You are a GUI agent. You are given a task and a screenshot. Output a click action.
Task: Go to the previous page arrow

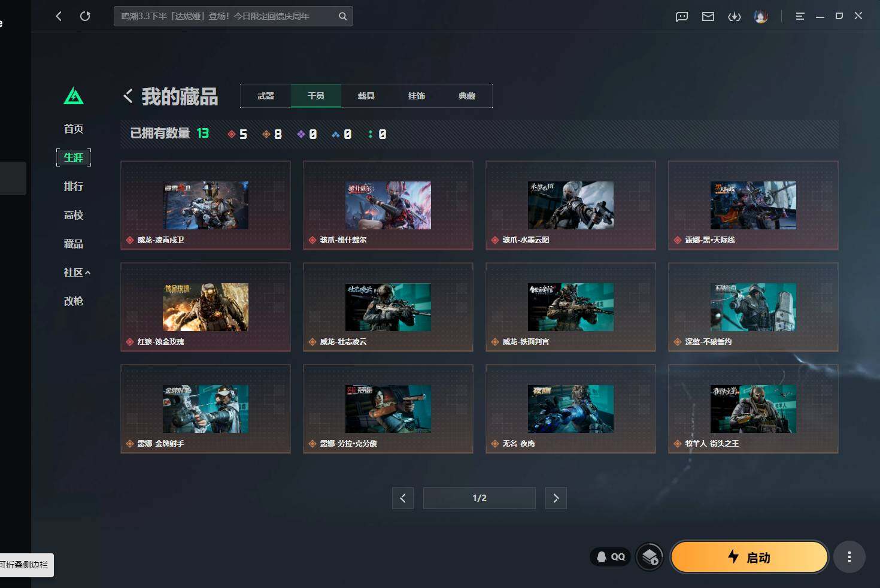403,498
